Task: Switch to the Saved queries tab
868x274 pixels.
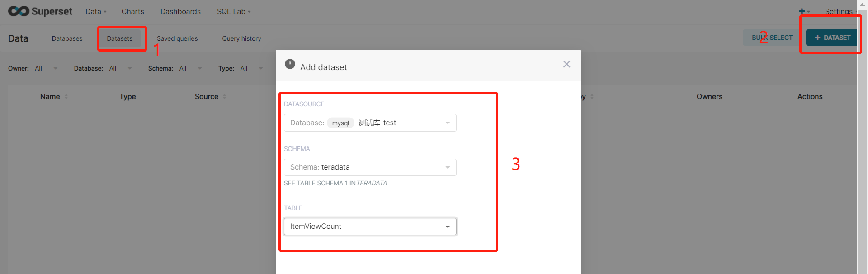Action: click(177, 38)
